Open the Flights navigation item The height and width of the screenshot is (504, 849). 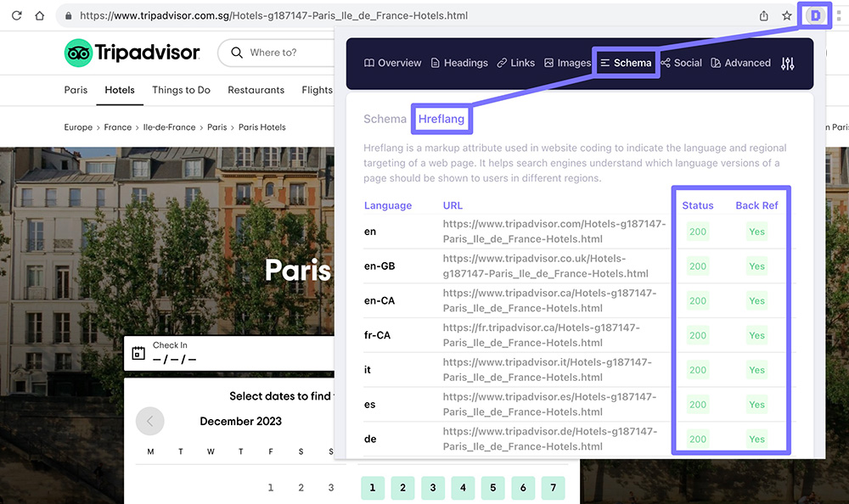pos(318,90)
